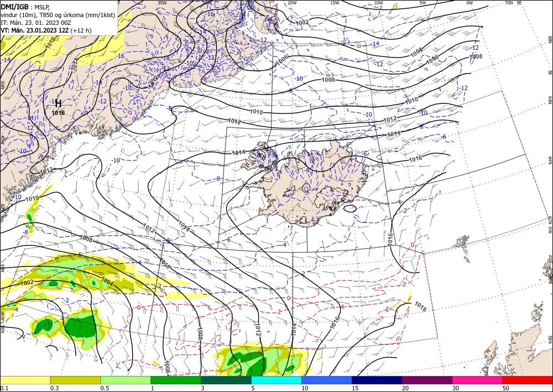Click the '20W' longitude label

coord(292,3)
